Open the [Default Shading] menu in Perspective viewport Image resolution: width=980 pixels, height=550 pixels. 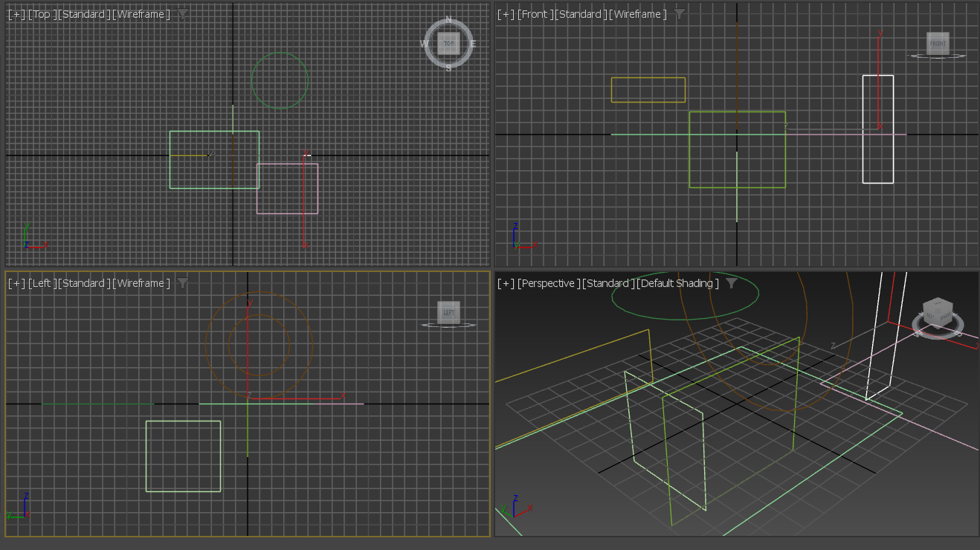click(x=677, y=283)
